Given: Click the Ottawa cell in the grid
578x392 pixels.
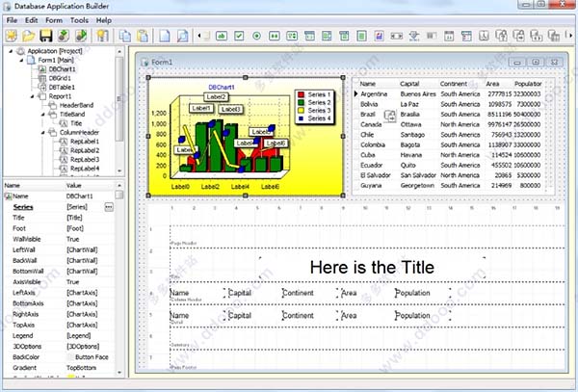Looking at the screenshot, I should pos(410,124).
